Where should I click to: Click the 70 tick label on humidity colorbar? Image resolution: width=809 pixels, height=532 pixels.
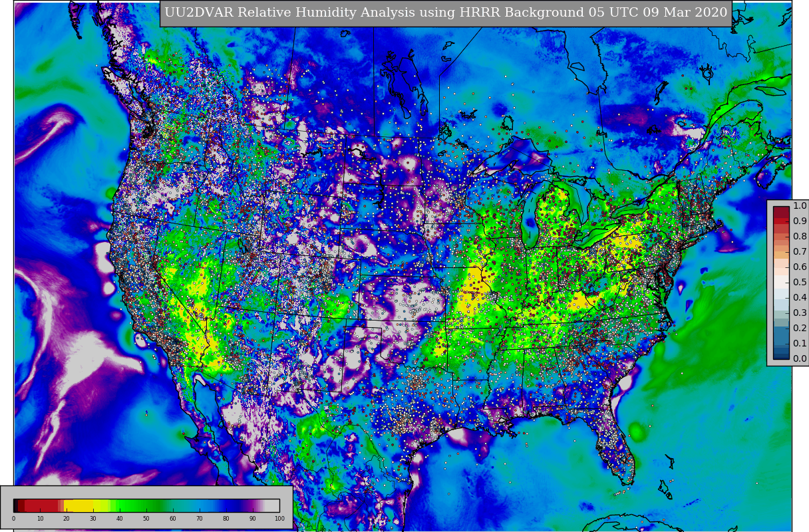[200, 519]
